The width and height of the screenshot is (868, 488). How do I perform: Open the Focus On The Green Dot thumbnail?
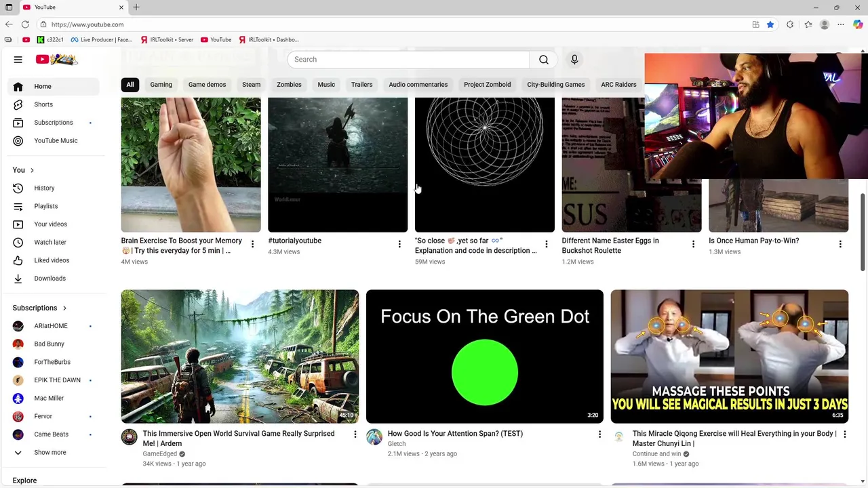tap(484, 357)
